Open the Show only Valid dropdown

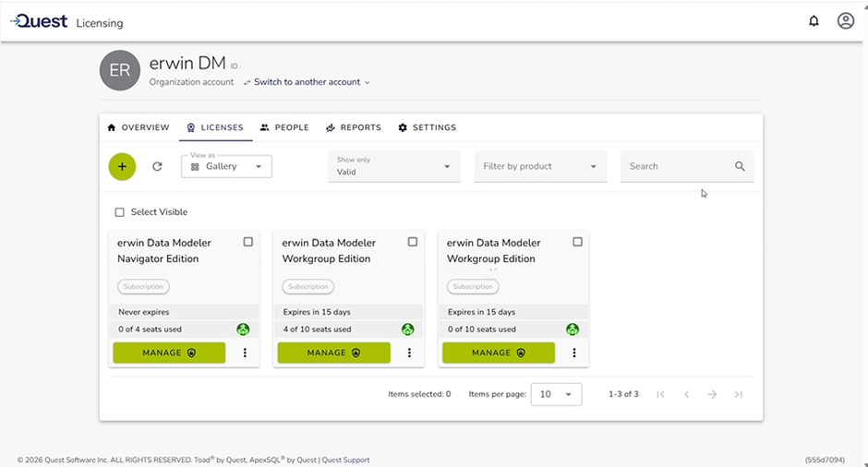coord(394,166)
